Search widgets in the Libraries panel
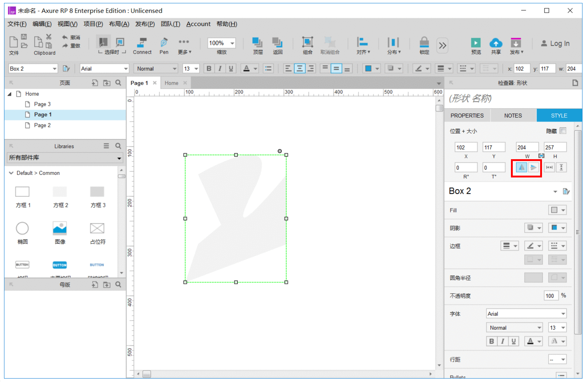Viewport: 588px width, 383px height. point(118,146)
